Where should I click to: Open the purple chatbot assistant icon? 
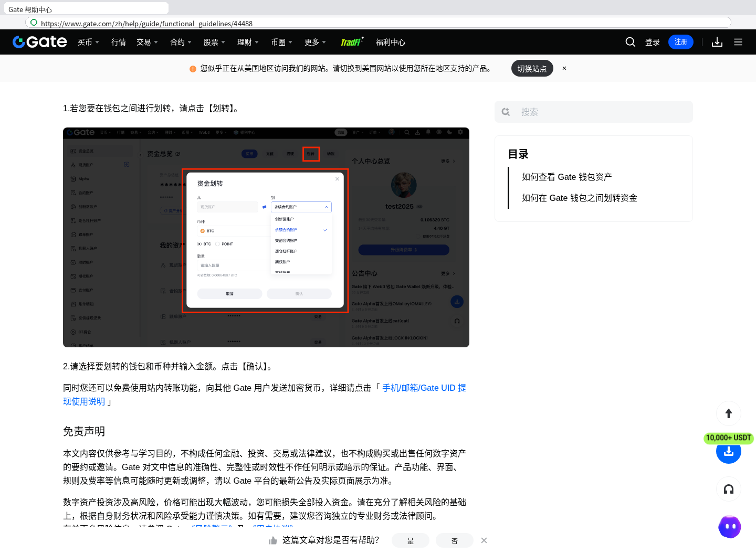point(730,527)
